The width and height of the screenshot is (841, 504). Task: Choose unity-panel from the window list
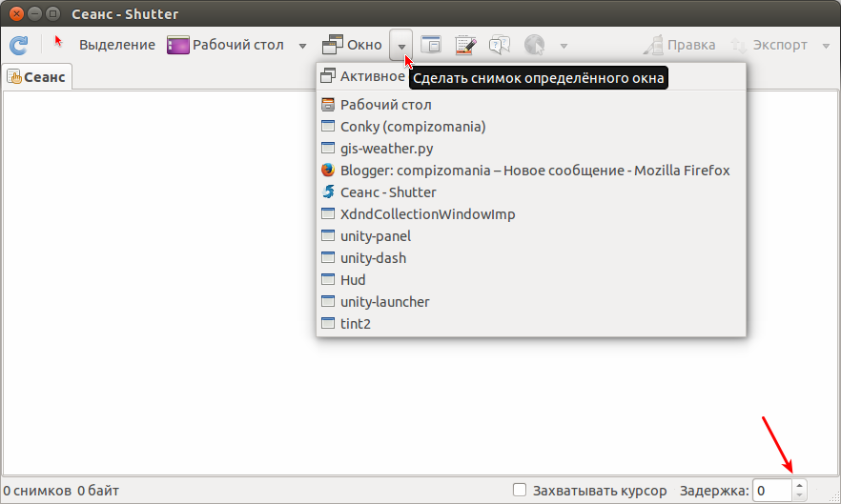531,236
